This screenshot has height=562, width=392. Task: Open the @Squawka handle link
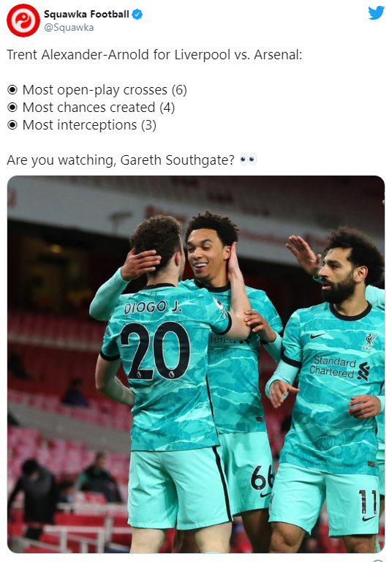[69, 28]
